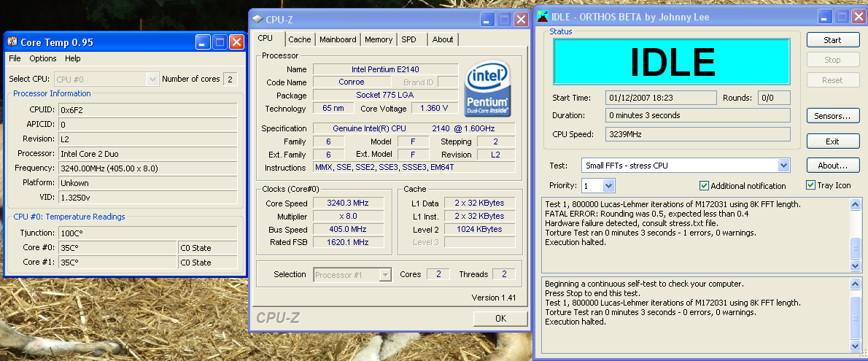Switch to the SPD tab in CPU-Z
Image resolution: width=868 pixels, height=361 pixels.
(x=408, y=39)
